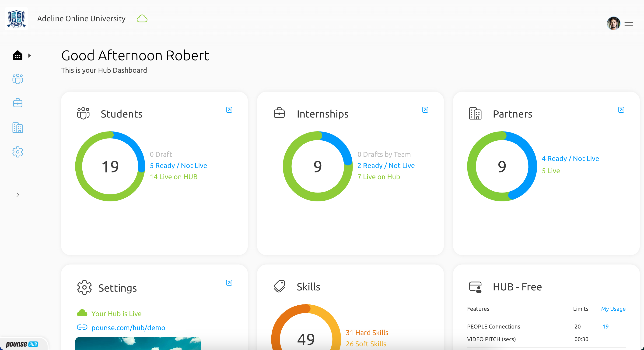
Task: Click the Features column header
Action: pyautogui.click(x=478, y=309)
